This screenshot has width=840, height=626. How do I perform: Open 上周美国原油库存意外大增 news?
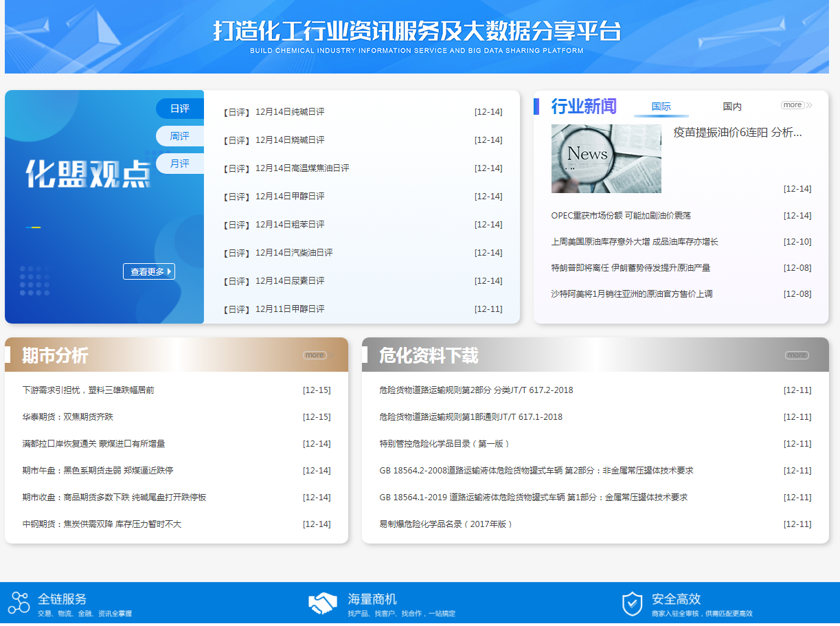[635, 242]
